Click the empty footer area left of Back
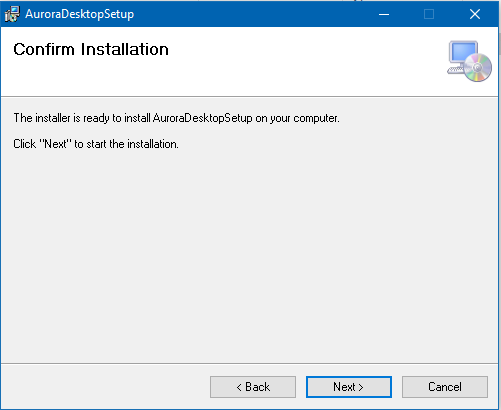Screen dimensions: 501x410 click(105, 387)
